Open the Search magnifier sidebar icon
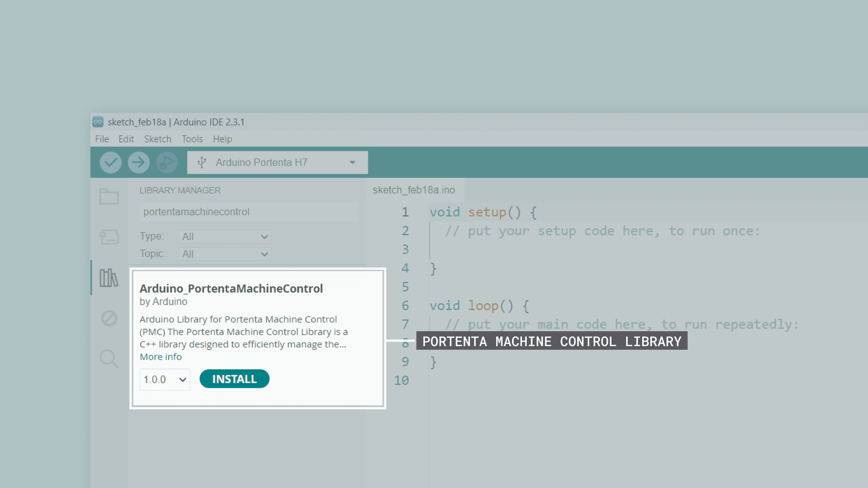Viewport: 868px width, 488px height. pyautogui.click(x=109, y=359)
